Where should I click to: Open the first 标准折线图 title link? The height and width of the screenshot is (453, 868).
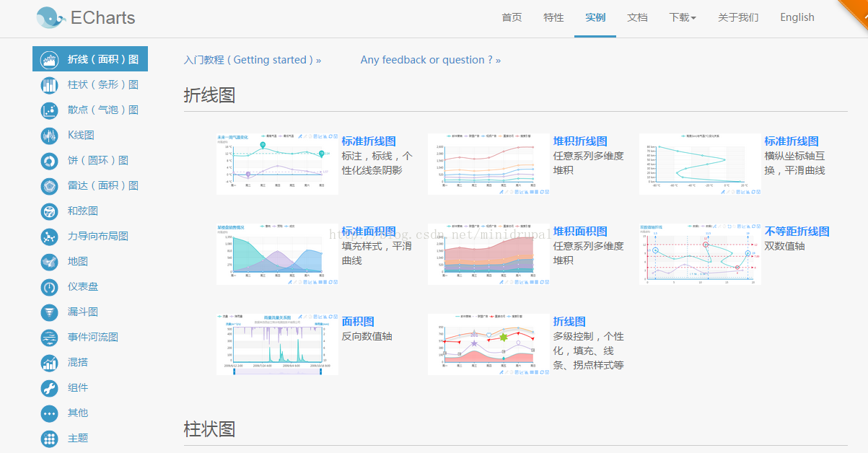(369, 141)
